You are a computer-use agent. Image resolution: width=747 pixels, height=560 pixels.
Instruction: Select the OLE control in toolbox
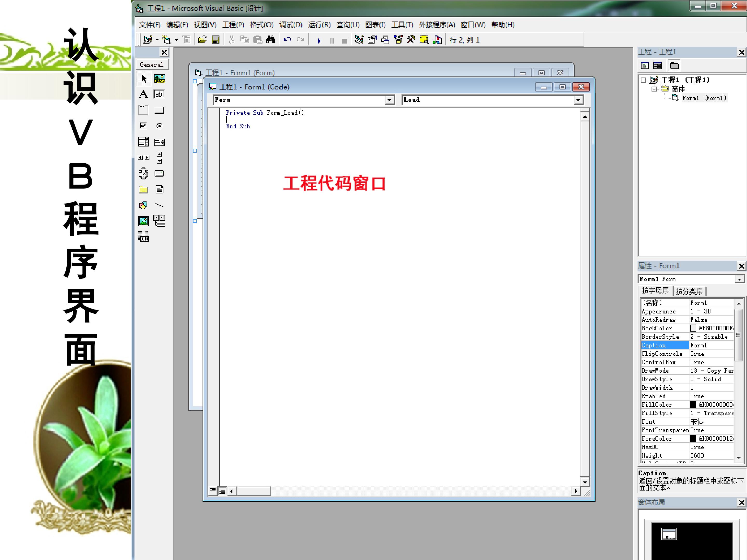coord(143,237)
